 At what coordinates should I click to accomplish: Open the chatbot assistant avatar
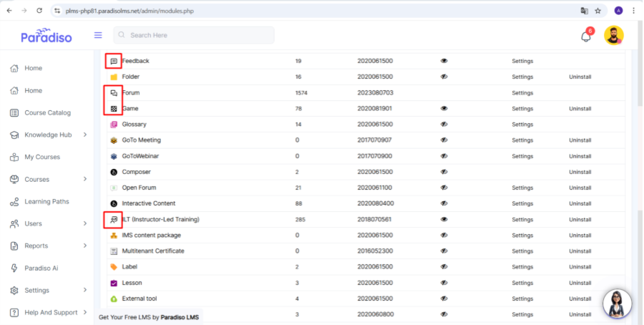(x=617, y=304)
